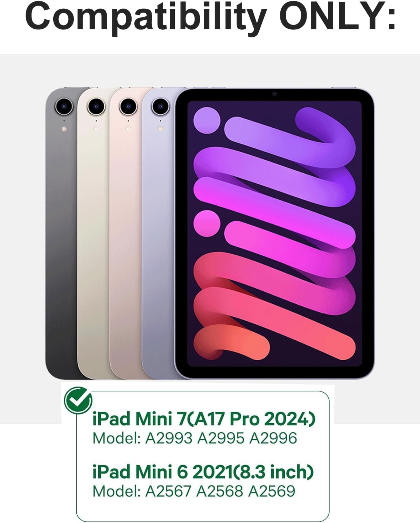The width and height of the screenshot is (420, 523).
Task: Click the "Model: A2567 A2568 A2569" line
Action: pyautogui.click(x=194, y=491)
